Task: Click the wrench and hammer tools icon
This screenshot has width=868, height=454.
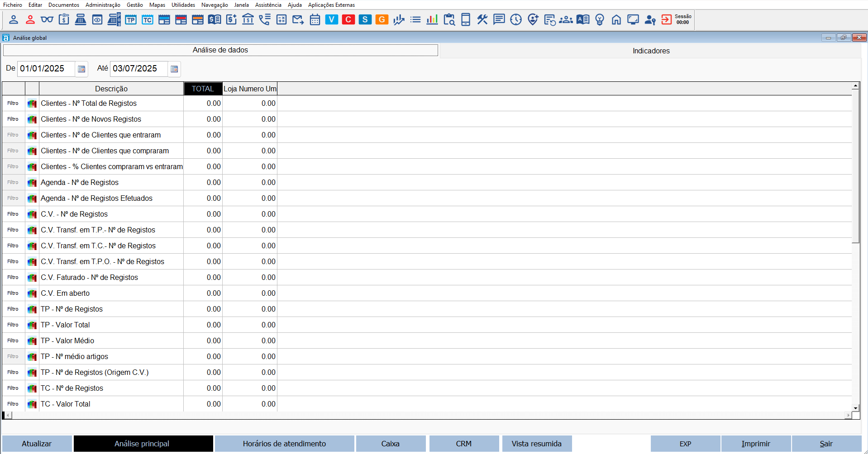Action: click(482, 19)
